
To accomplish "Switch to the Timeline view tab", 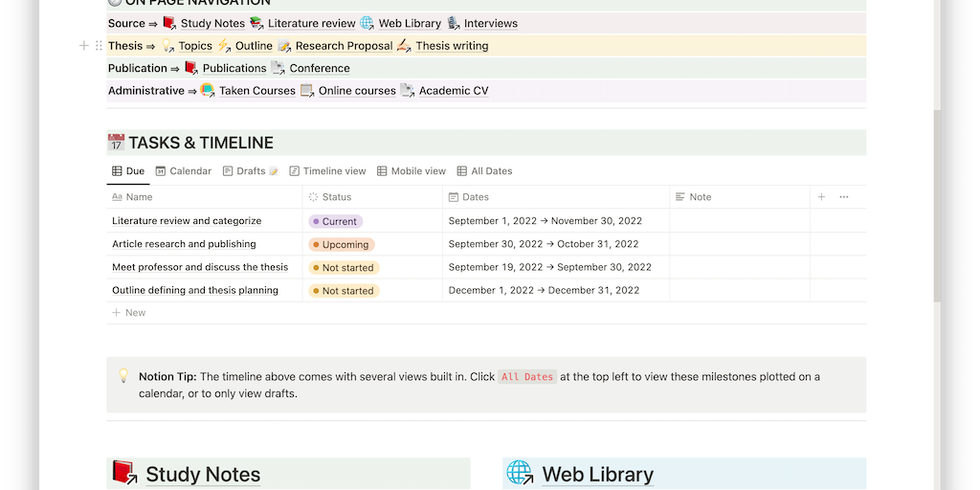I will pos(327,171).
